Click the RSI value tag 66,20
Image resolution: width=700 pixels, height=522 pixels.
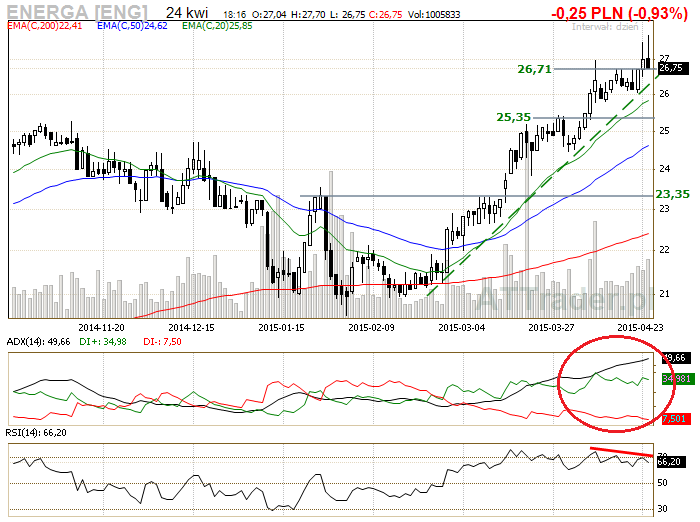[x=671, y=462]
